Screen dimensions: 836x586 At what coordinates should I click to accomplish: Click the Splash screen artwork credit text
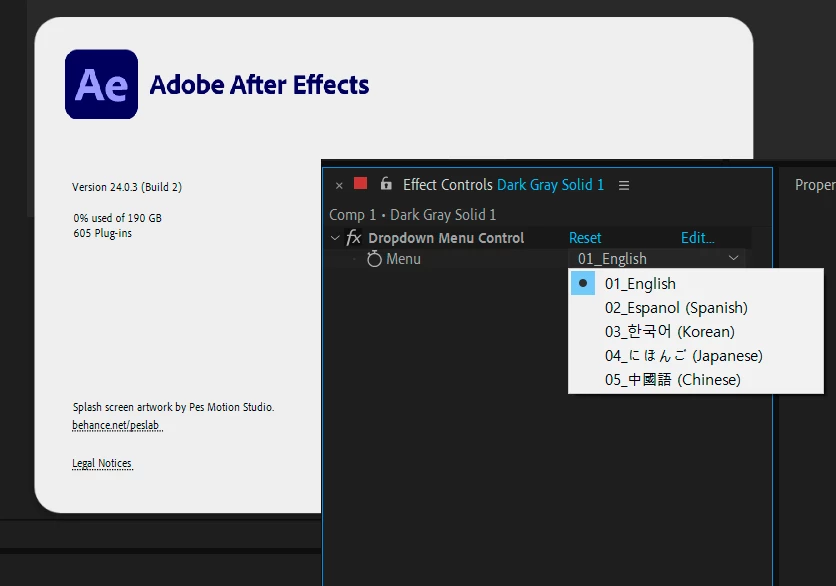click(173, 407)
